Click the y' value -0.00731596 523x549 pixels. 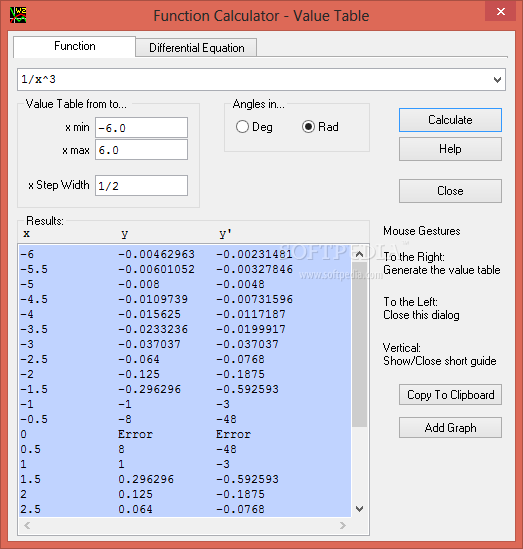click(254, 299)
